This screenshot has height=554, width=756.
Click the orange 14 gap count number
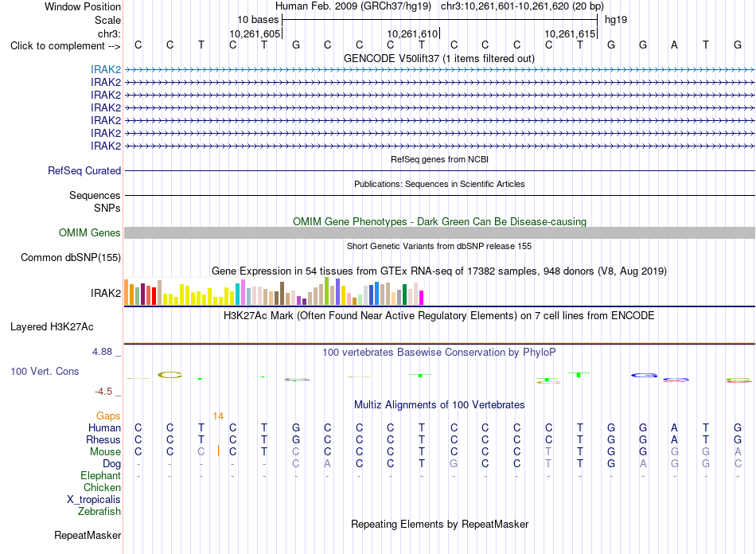point(218,416)
